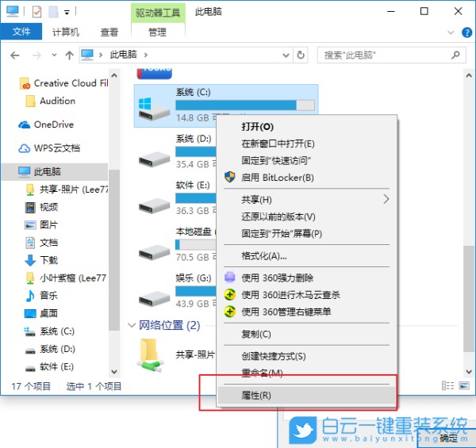Screen dimensions: 476x448
Task: Open the 文档 folder in sidebar
Action: tap(41, 243)
